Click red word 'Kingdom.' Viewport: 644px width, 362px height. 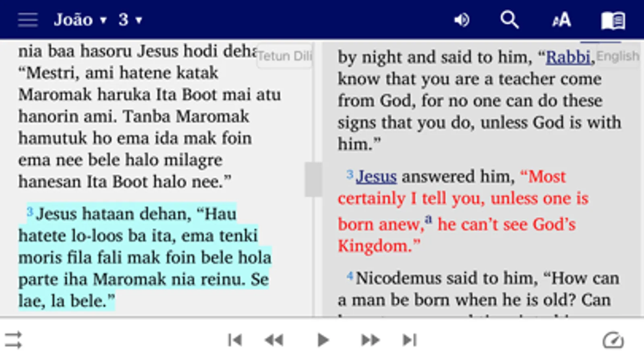pyautogui.click(x=375, y=246)
